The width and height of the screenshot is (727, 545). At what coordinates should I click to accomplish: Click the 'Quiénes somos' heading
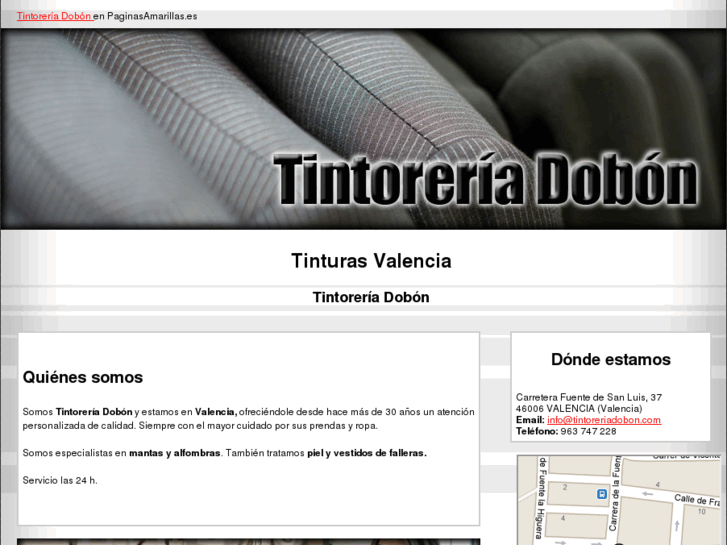(x=83, y=377)
